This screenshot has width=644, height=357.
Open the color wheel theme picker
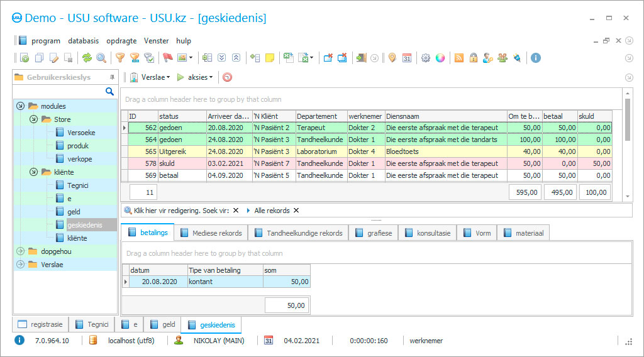pos(440,58)
